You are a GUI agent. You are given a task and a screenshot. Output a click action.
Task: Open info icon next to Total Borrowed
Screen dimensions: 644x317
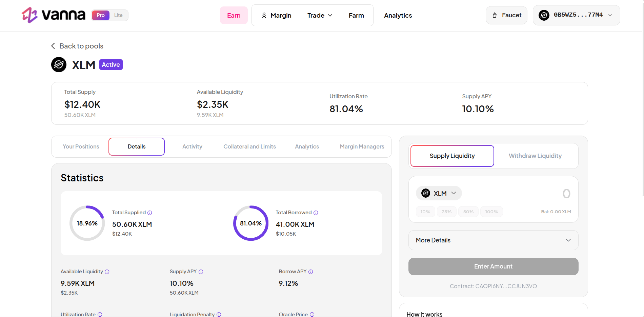pyautogui.click(x=316, y=213)
